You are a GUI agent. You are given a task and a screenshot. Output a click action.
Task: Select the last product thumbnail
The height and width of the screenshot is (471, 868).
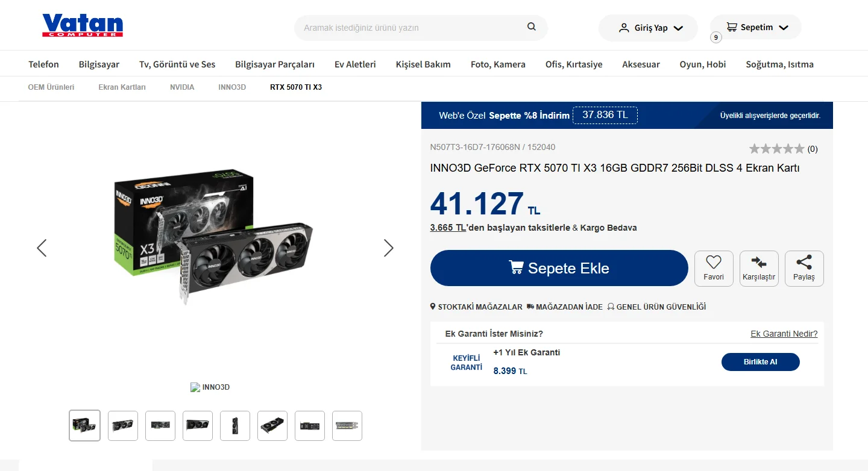[x=347, y=425]
